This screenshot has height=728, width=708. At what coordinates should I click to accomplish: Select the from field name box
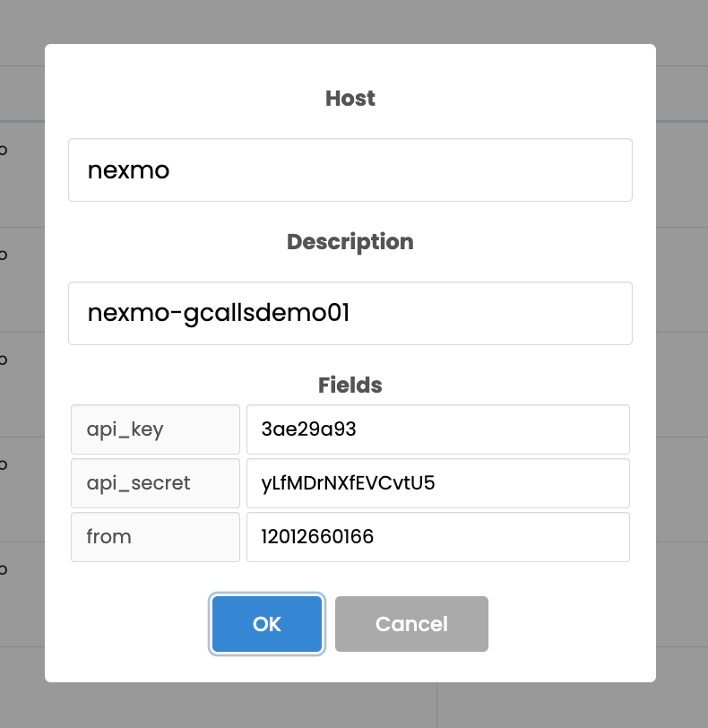click(x=155, y=537)
